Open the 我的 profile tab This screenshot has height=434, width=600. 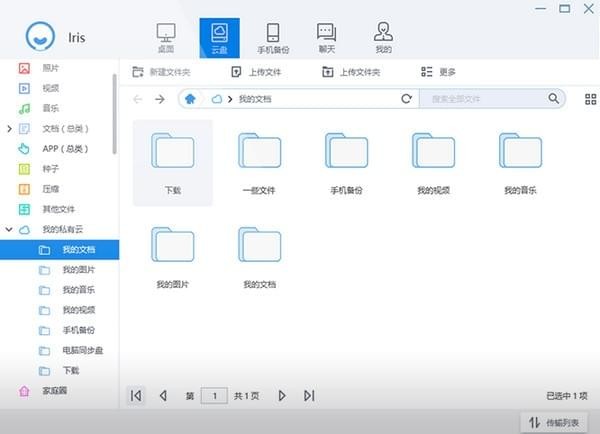[x=382, y=38]
